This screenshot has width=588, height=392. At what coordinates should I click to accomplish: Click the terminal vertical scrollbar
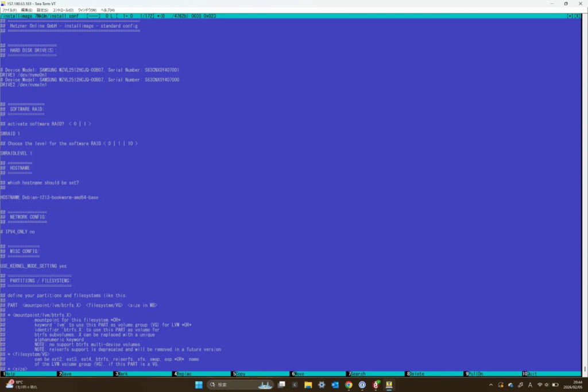(x=585, y=195)
